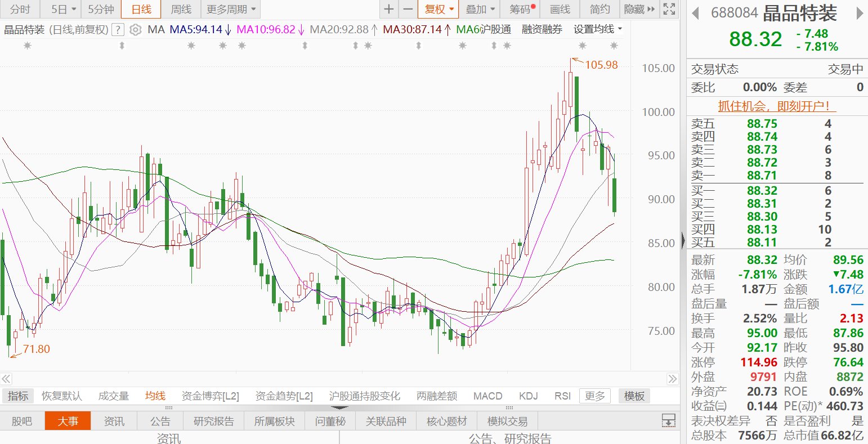Open the 模板 template button
The width and height of the screenshot is (868, 444).
tap(634, 396)
